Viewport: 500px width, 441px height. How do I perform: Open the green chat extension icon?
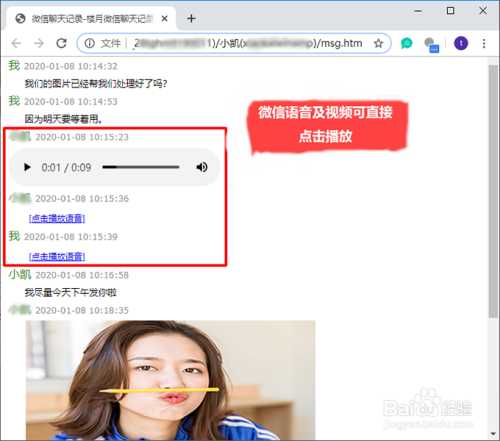[x=406, y=43]
